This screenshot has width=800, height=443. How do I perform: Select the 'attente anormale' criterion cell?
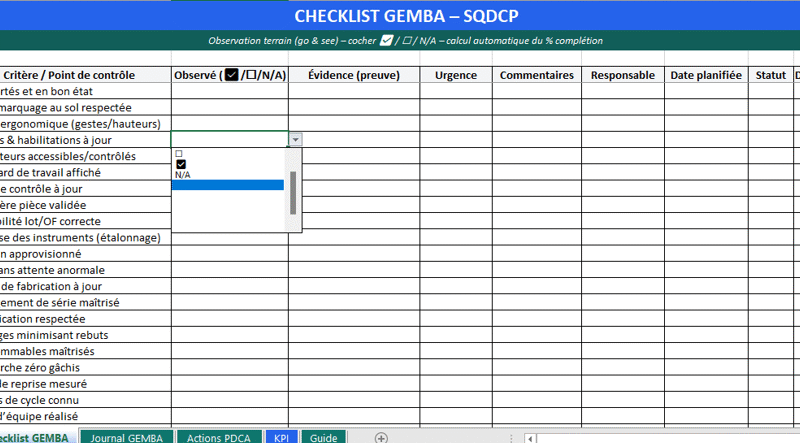[85, 270]
